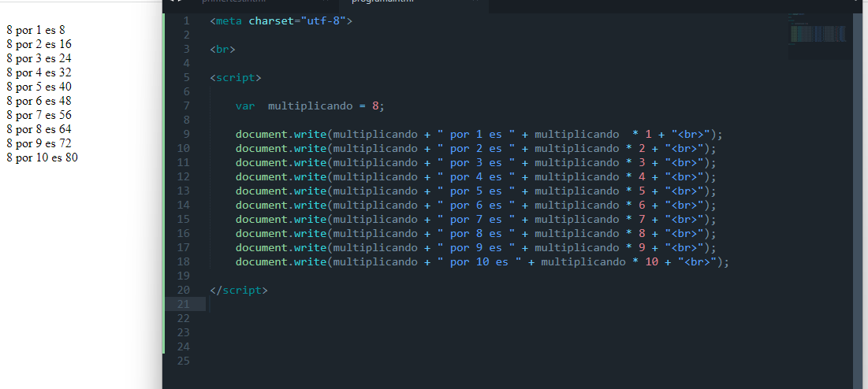Viewport: 868px width, 389px height.
Task: Click line number 5 in the gutter
Action: pyautogui.click(x=187, y=77)
